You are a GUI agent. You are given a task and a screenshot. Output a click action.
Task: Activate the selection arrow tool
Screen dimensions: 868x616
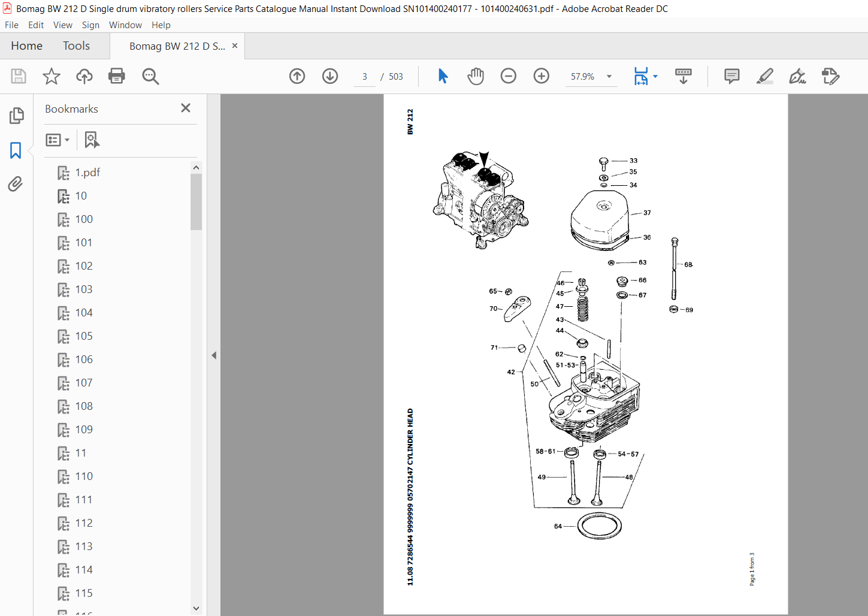click(x=443, y=76)
